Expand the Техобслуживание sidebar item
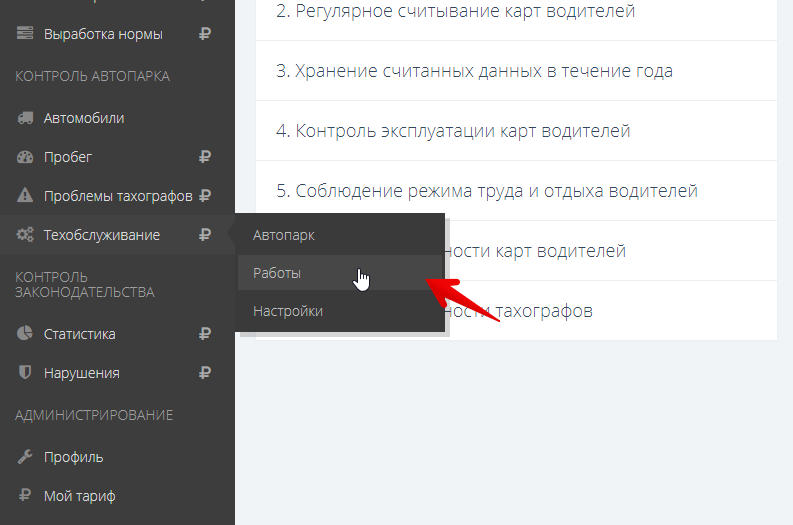The width and height of the screenshot is (793, 525). [x=117, y=235]
